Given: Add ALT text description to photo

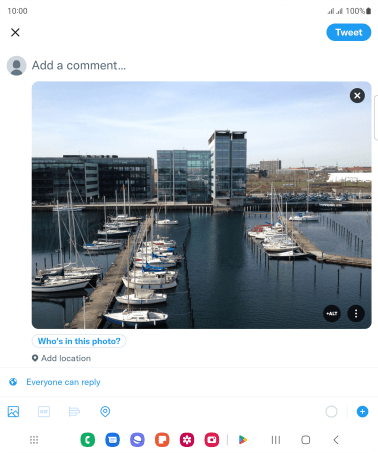Looking at the screenshot, I should point(332,313).
